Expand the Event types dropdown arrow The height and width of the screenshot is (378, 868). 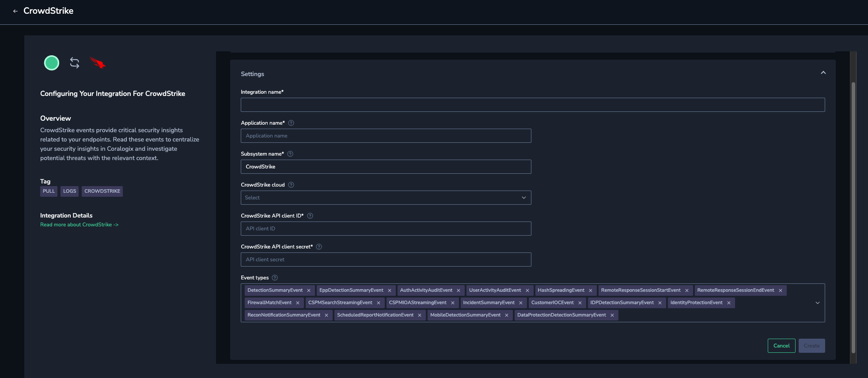coord(818,303)
